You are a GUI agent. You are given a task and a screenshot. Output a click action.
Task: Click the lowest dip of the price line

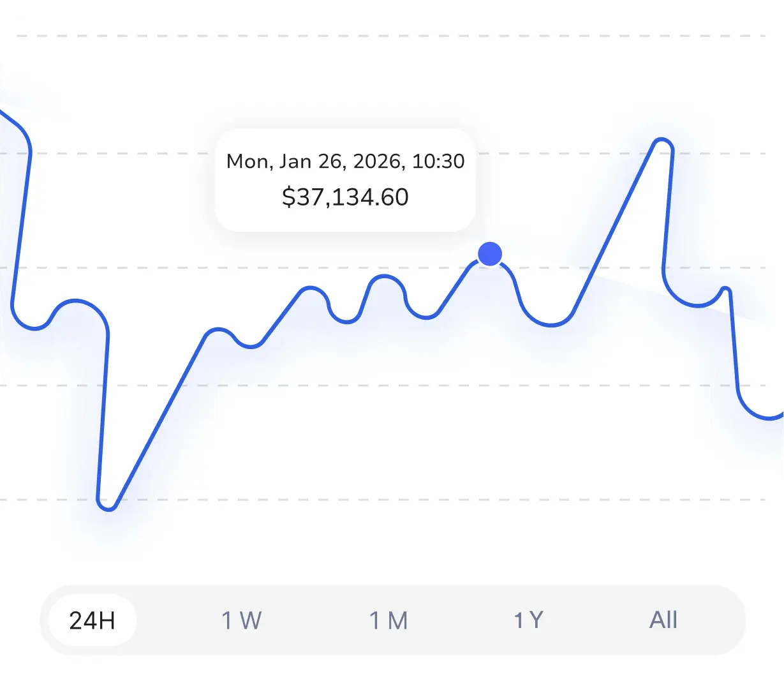click(107, 507)
